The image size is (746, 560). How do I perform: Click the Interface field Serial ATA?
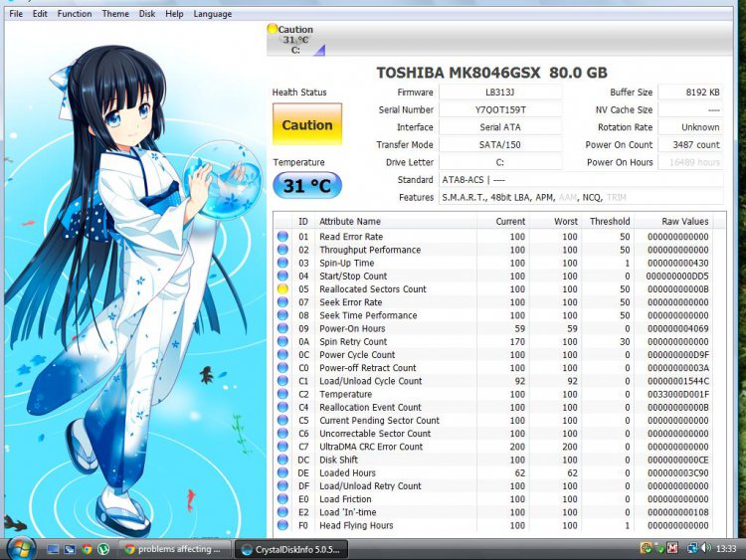[x=500, y=127]
